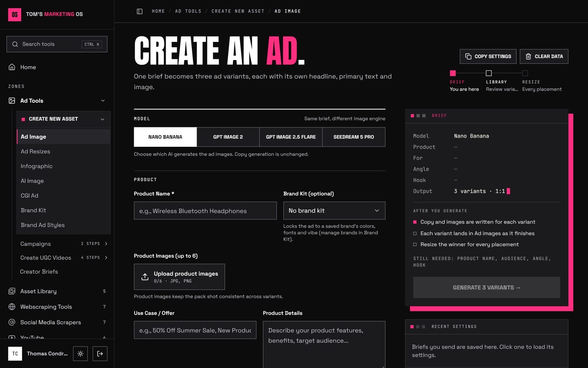The height and width of the screenshot is (368, 588).
Task: Click the search magnifier icon
Action: 15,44
